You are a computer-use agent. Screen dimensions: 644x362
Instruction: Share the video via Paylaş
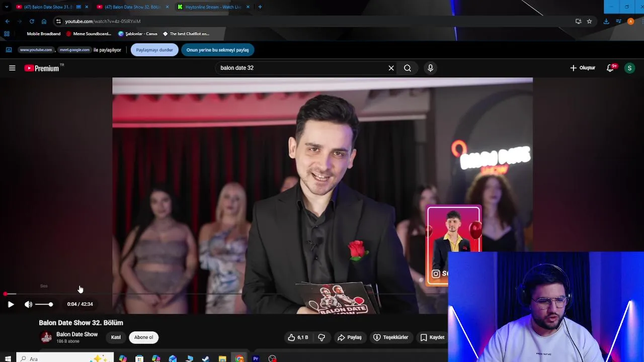350,337
